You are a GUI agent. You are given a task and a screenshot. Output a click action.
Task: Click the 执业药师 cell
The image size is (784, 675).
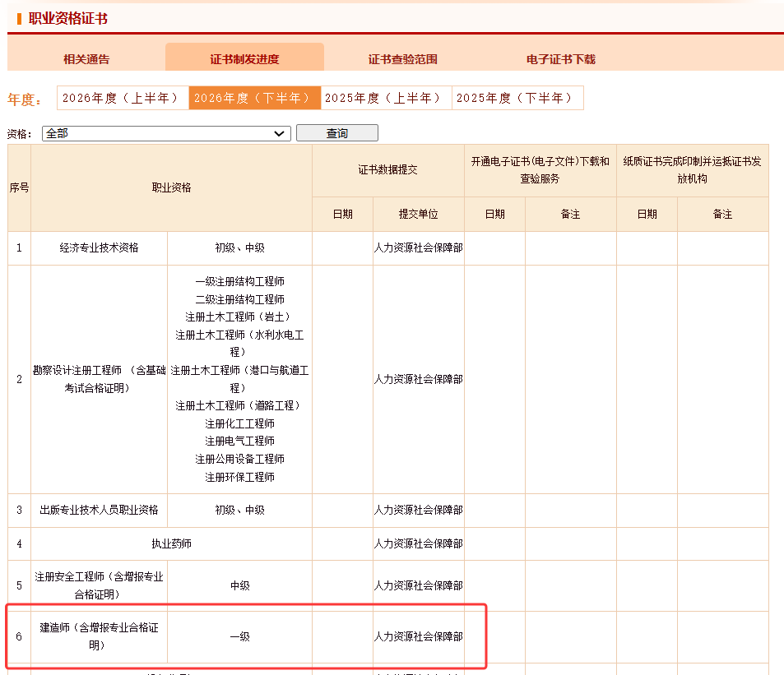171,543
